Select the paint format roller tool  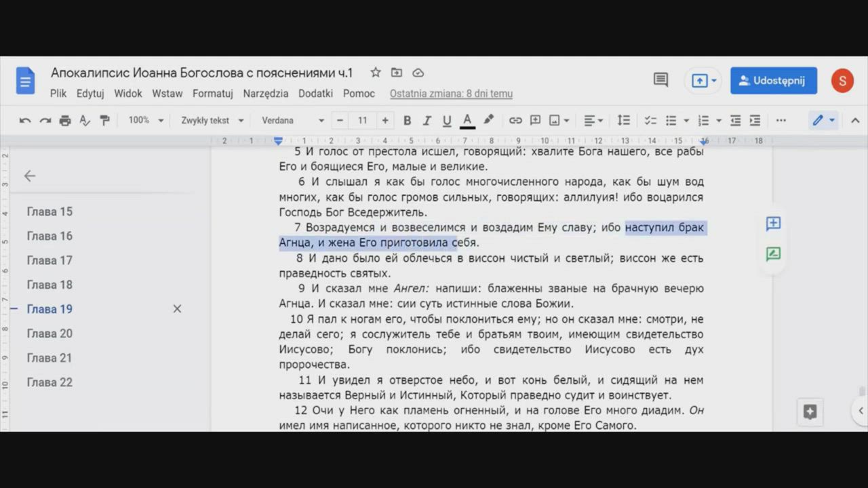coord(105,121)
